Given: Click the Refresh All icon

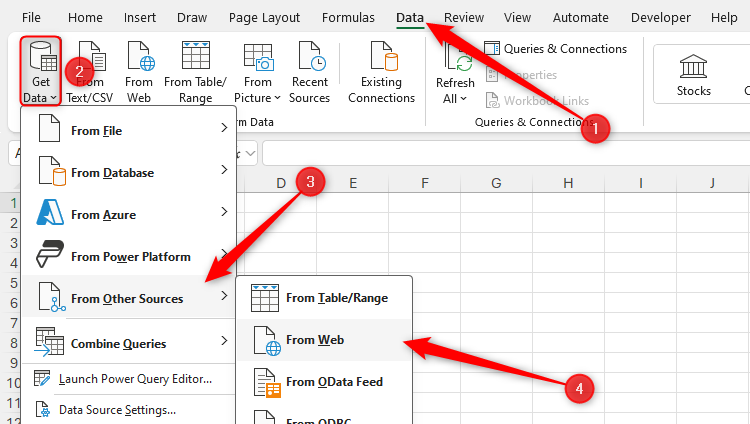Looking at the screenshot, I should coord(455,62).
